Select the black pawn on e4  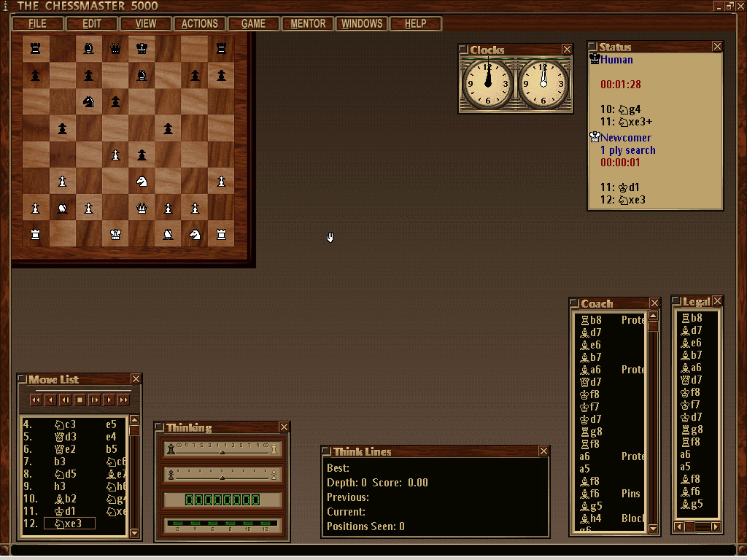pos(142,155)
